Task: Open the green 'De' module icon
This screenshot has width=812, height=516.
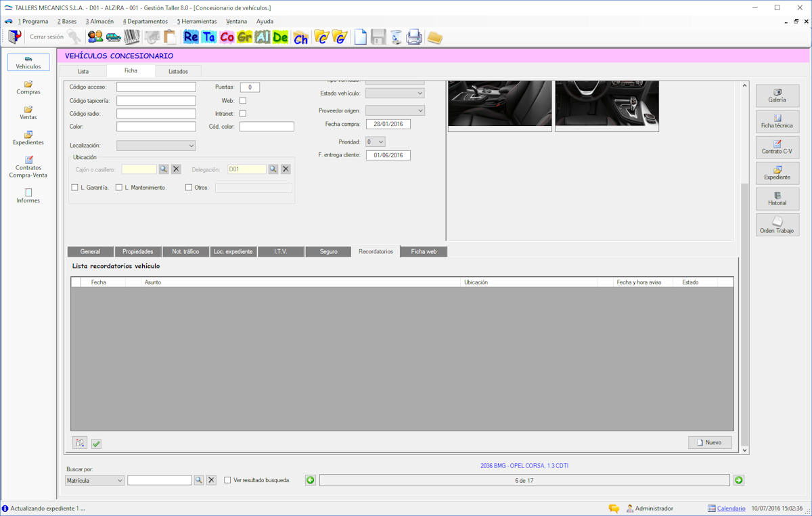Action: [280, 37]
